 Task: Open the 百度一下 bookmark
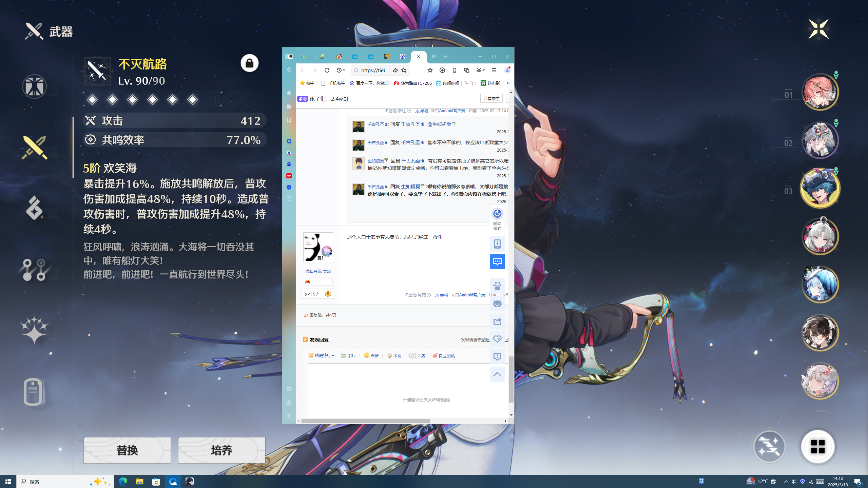pyautogui.click(x=369, y=83)
